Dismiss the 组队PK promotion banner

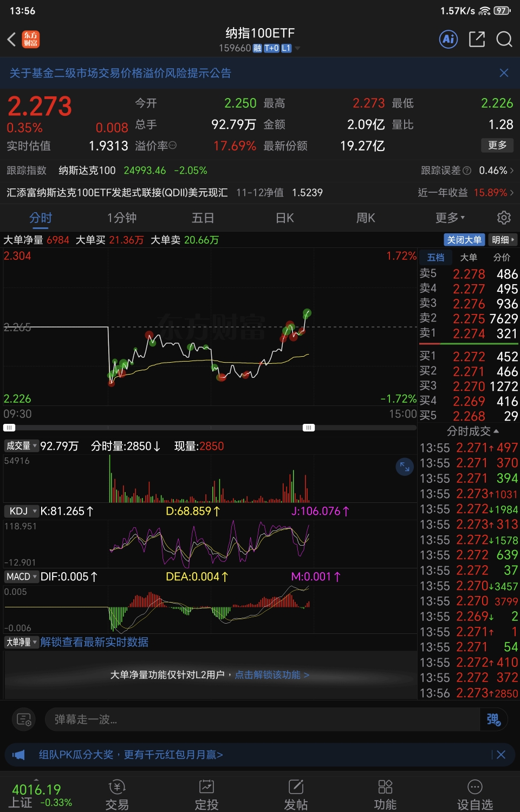point(501,755)
